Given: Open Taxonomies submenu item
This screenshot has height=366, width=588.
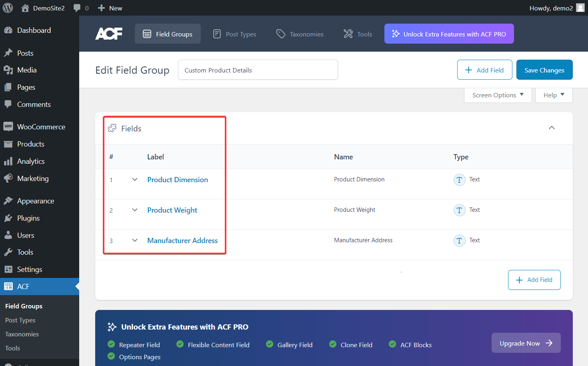Looking at the screenshot, I should [x=22, y=334].
